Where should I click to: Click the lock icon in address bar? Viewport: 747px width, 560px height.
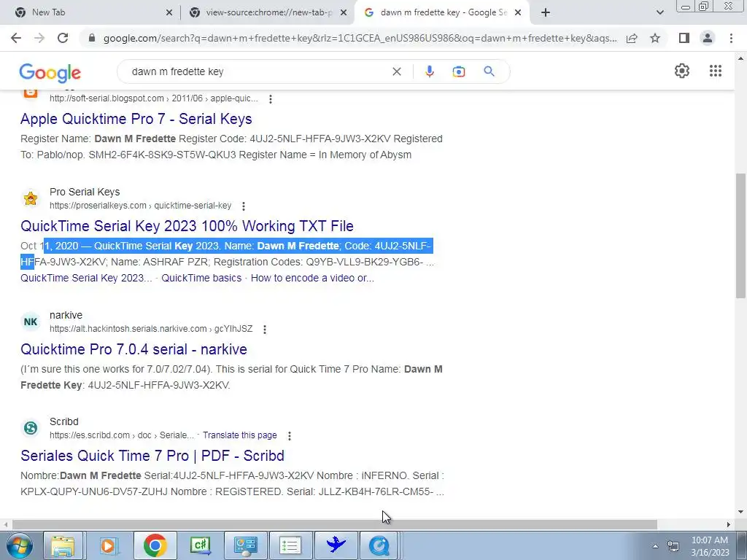tap(92, 38)
